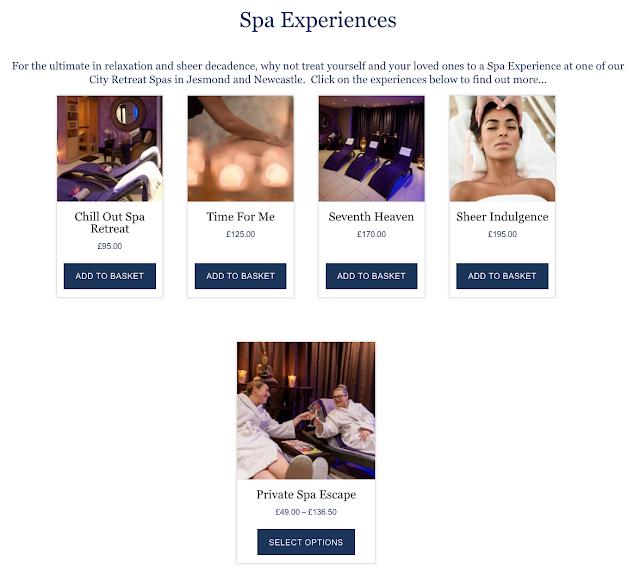
Task: Click the £49.00 – £136.50 price range
Action: coord(306,512)
